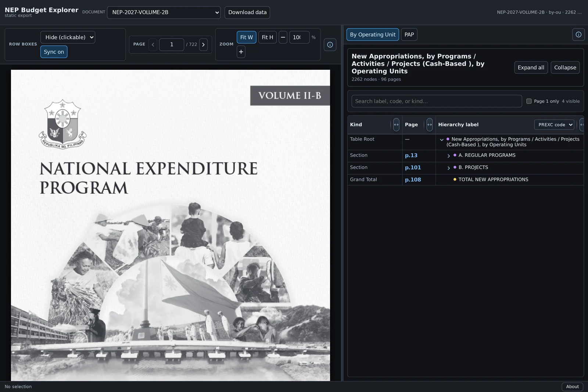The height and width of the screenshot is (392, 588).
Task: Expand the B. PROJECTS section
Action: (449, 168)
